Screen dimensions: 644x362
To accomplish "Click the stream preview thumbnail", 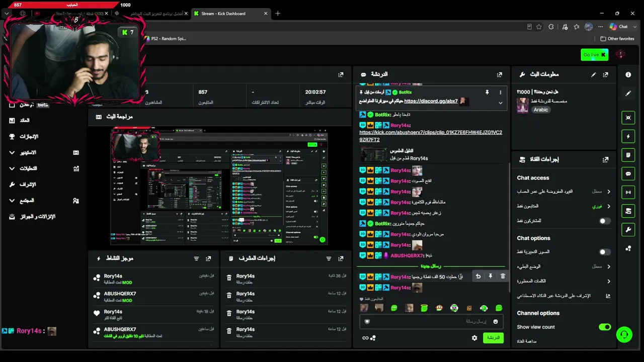I will tap(219, 187).
